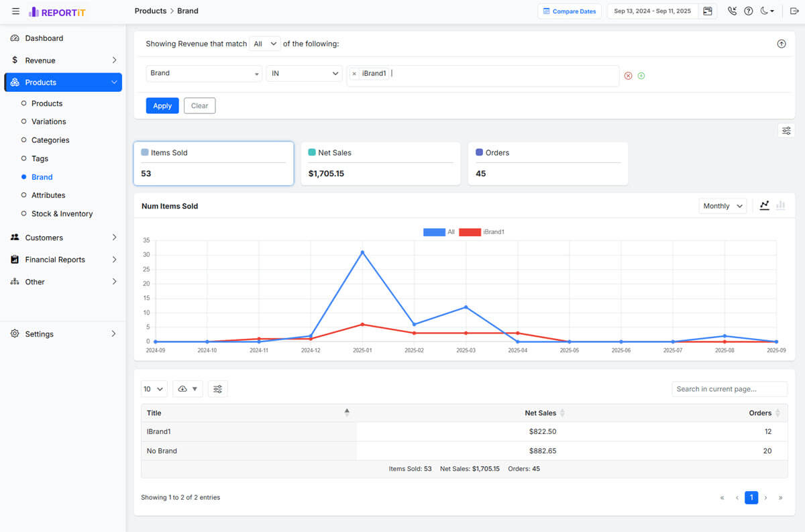
Task: Click the Apply filter button
Action: coord(162,106)
